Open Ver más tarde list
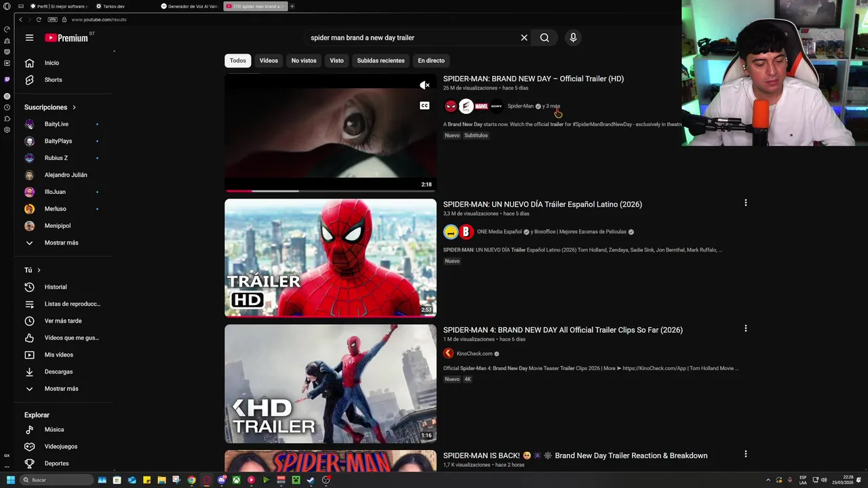 coord(64,321)
